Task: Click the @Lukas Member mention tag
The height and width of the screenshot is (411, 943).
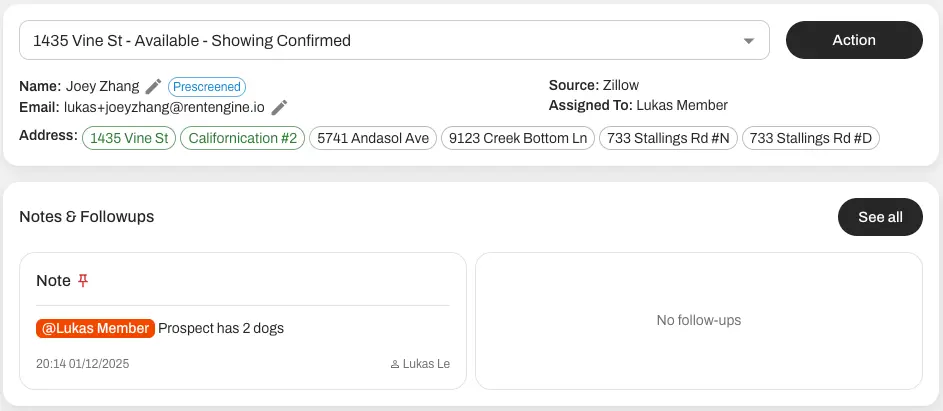Action: [96, 328]
